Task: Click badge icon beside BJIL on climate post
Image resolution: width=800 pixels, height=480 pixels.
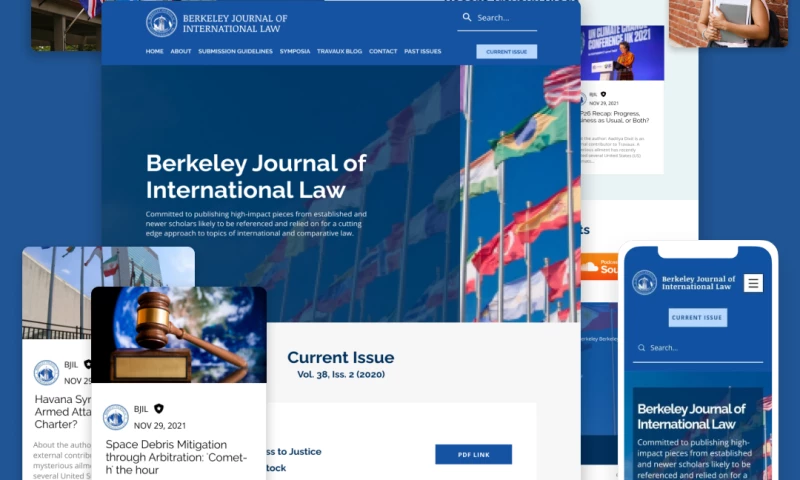Action: point(603,94)
